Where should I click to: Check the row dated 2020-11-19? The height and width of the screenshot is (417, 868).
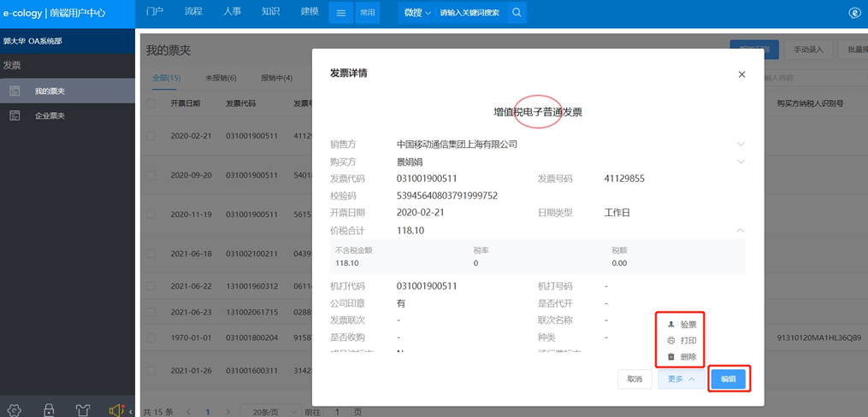[x=151, y=214]
